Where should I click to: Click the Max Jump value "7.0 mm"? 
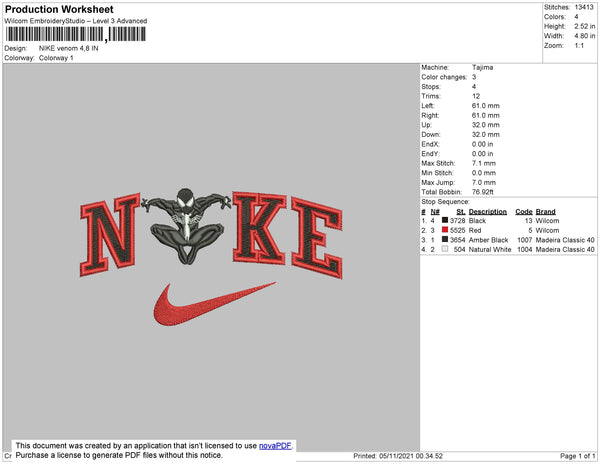[484, 182]
